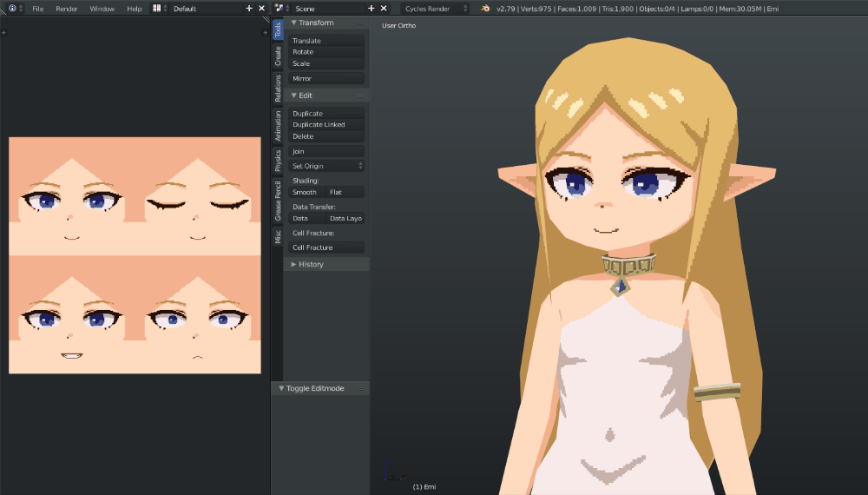868x495 pixels.
Task: Switch to the Grease Pencil tab
Action: [278, 201]
